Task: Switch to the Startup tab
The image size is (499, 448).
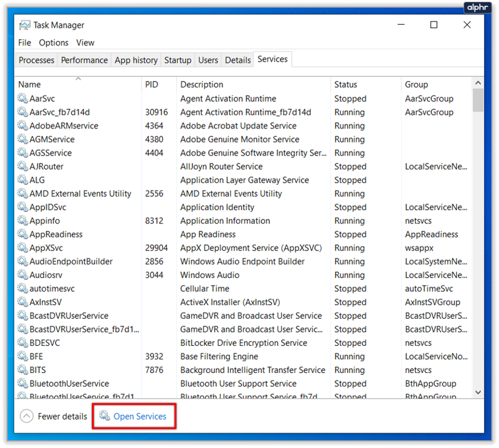Action: (x=178, y=60)
